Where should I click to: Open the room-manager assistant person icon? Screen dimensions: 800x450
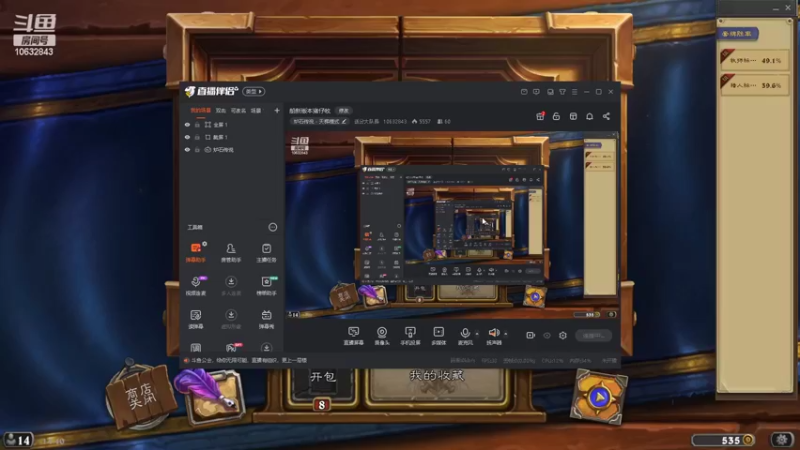pos(231,252)
